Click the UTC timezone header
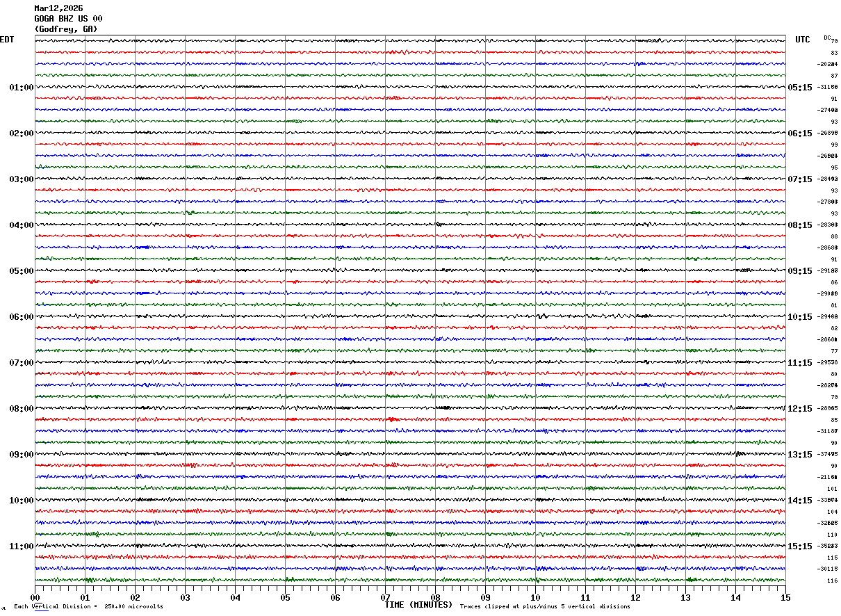This screenshot has height=616, width=841. click(803, 40)
